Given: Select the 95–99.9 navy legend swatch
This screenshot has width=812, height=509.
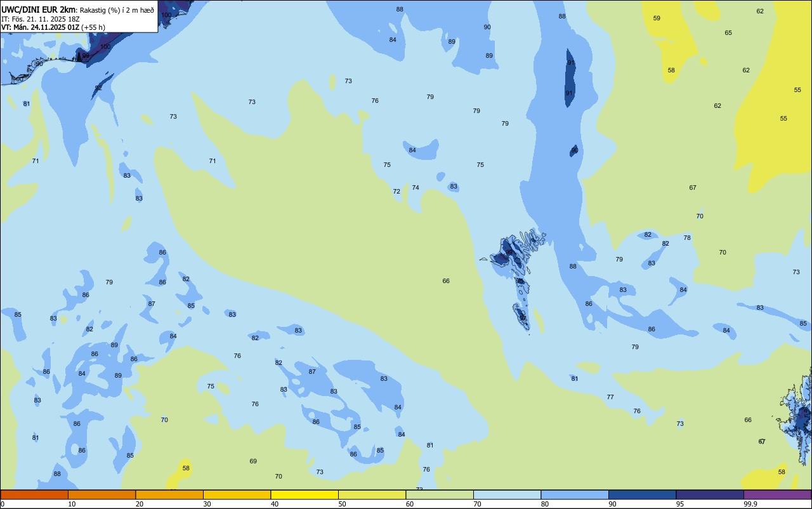Looking at the screenshot, I should 710,494.
